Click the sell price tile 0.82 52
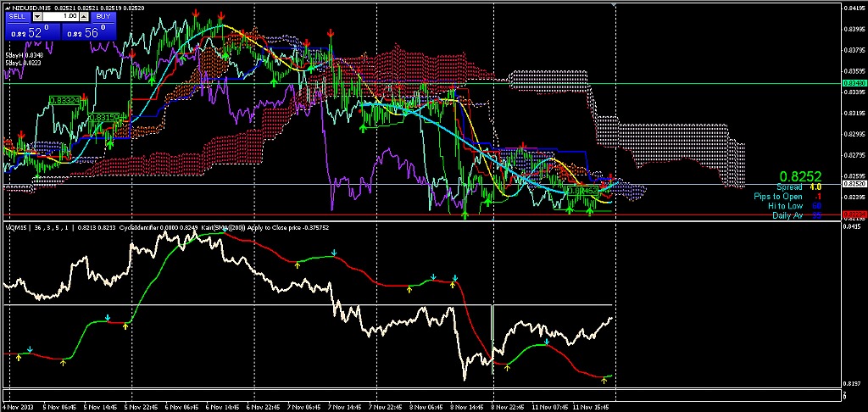Image resolution: width=868 pixels, height=412 pixels. coord(33,31)
